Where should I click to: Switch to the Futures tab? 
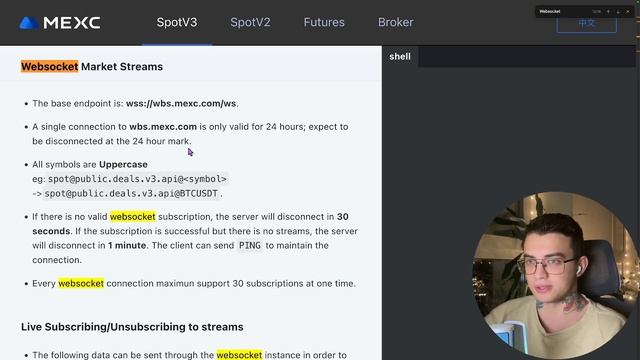(324, 22)
